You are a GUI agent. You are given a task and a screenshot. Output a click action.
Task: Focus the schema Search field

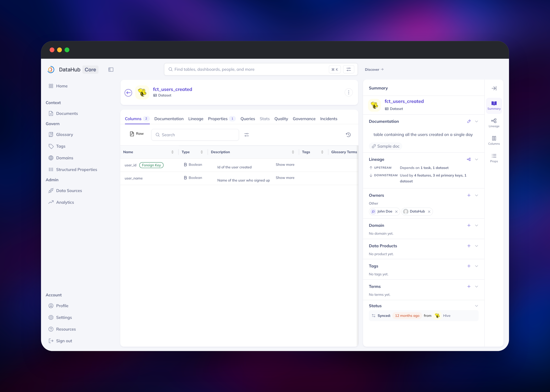tap(195, 135)
